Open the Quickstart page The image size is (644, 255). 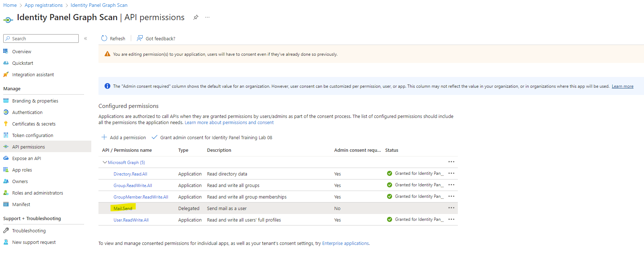tap(23, 63)
